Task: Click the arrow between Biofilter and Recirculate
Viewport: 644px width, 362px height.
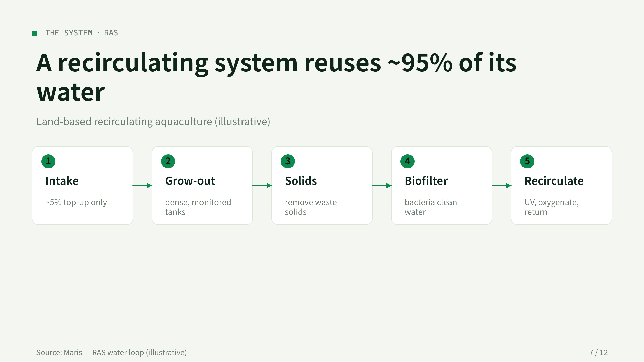Action: pos(502,186)
